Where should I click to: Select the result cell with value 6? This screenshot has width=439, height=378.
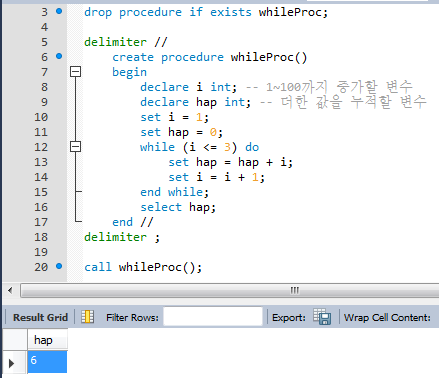pos(47,361)
